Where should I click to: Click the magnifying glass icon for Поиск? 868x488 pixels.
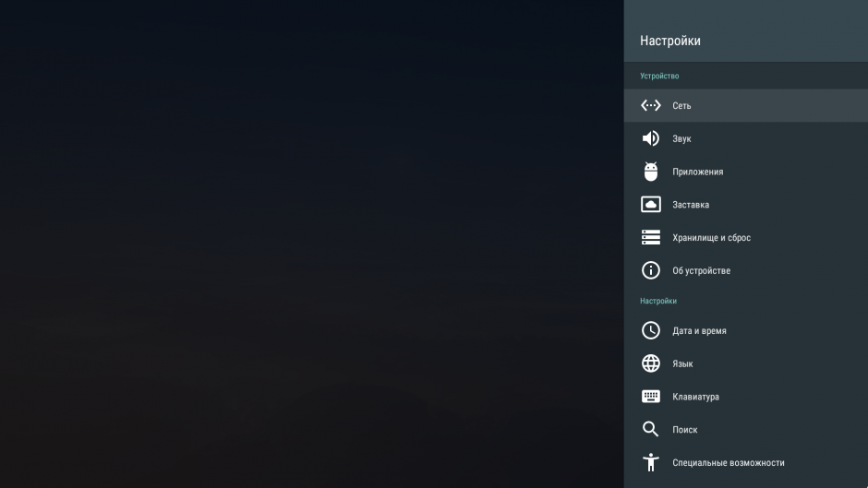650,429
